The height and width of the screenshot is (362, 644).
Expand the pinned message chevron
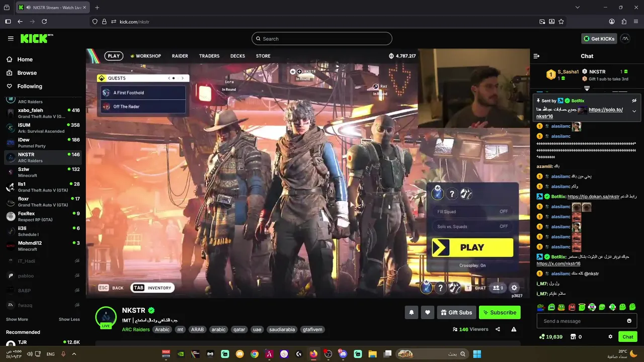634,111
